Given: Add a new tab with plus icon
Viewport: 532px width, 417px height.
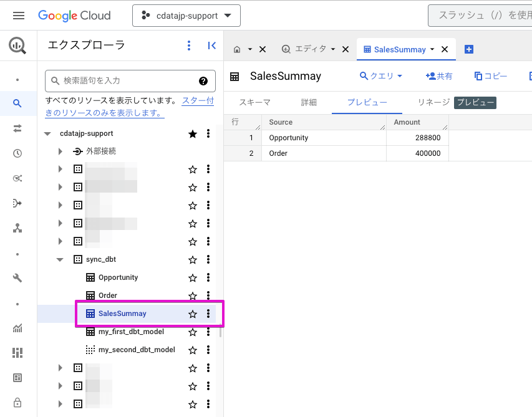Looking at the screenshot, I should [x=469, y=49].
